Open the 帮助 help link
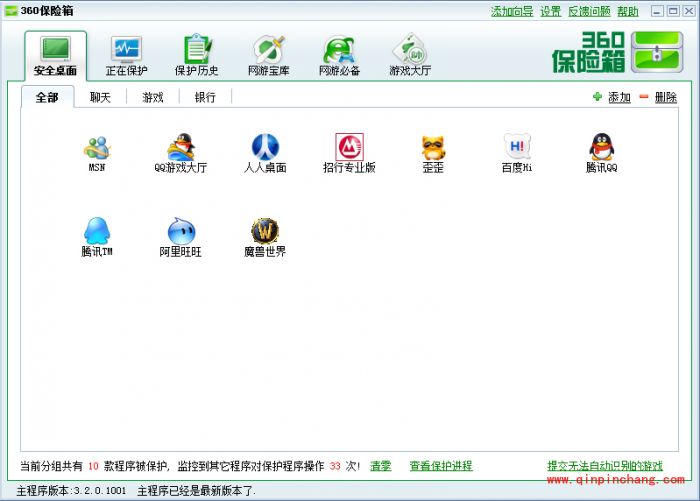 pos(628,11)
